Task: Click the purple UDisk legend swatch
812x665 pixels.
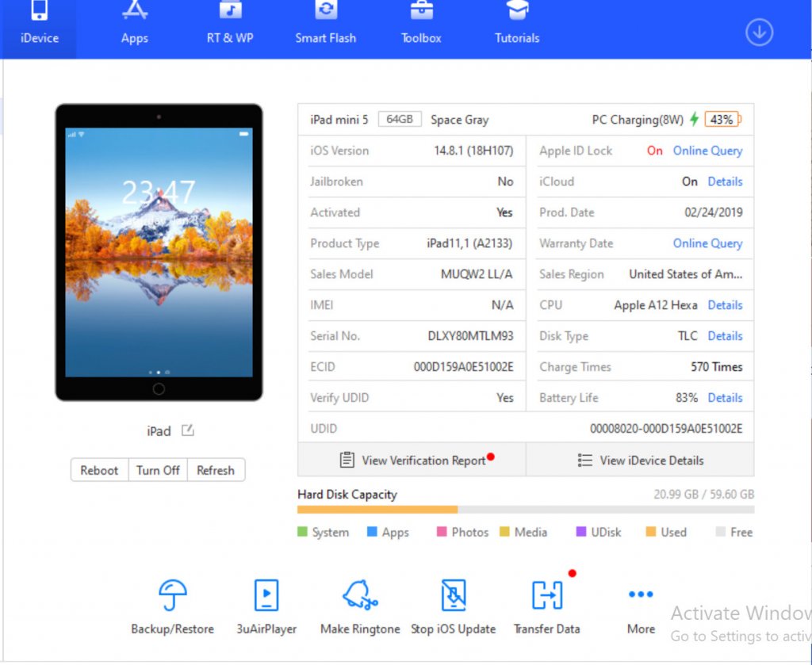Action: coord(581,532)
